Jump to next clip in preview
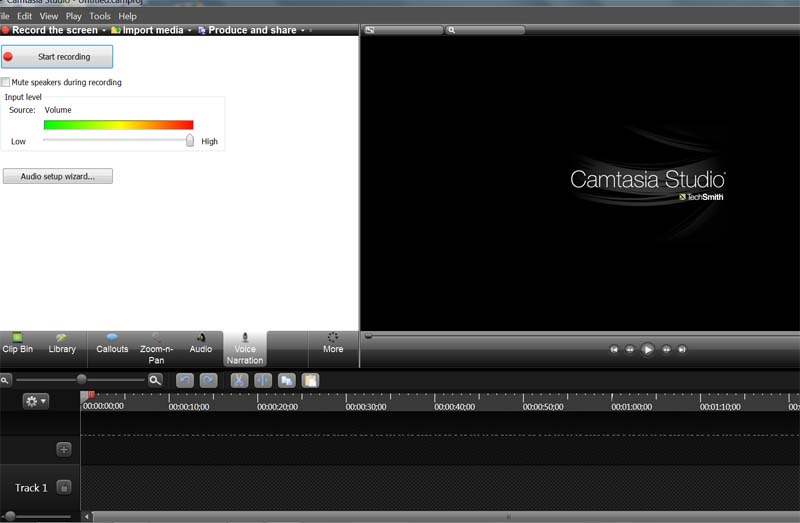 coord(682,350)
